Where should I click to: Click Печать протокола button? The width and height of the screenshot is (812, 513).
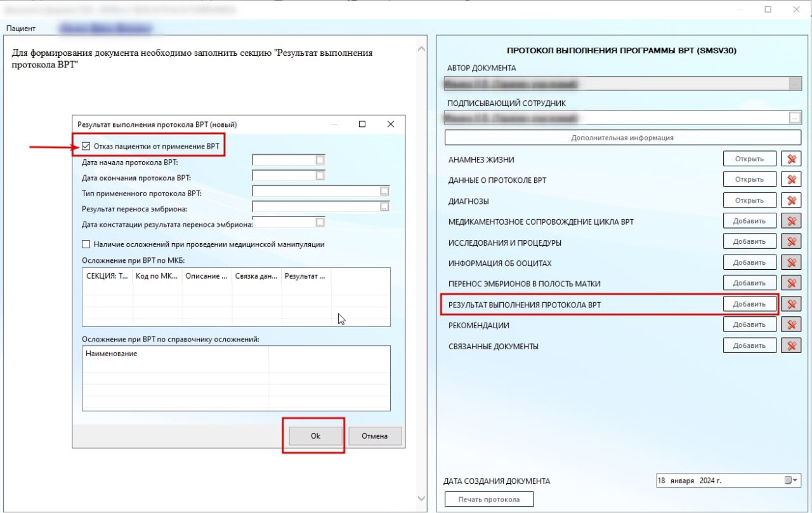point(489,499)
